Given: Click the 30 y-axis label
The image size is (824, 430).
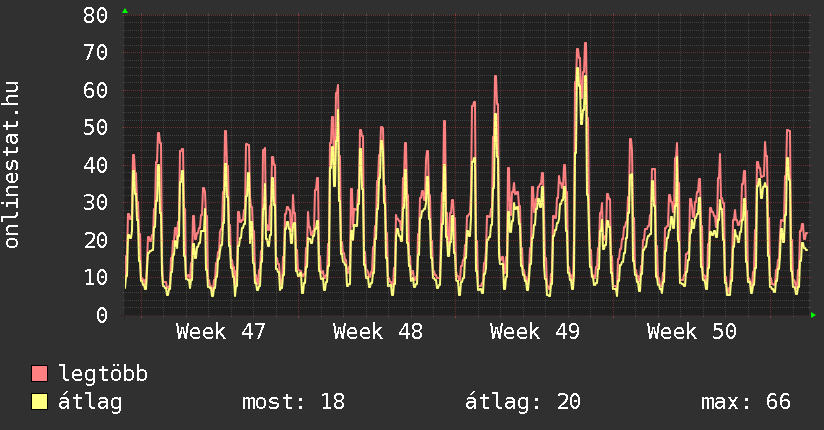Looking at the screenshot, I should [x=95, y=202].
